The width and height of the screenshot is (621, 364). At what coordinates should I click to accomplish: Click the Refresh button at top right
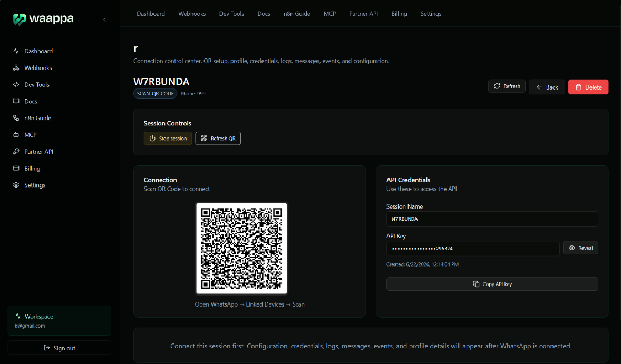(507, 86)
